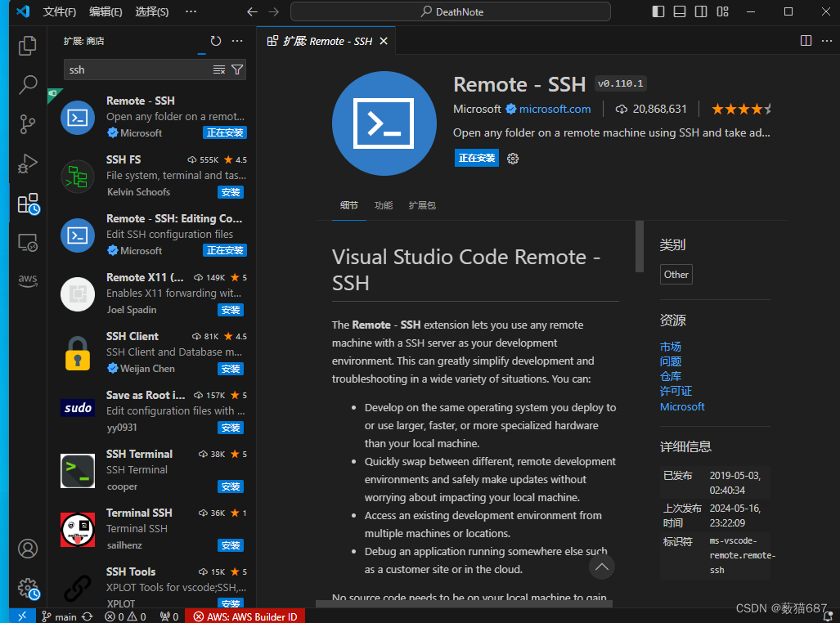
Task: Install the Remote X11 extension
Action: (231, 310)
